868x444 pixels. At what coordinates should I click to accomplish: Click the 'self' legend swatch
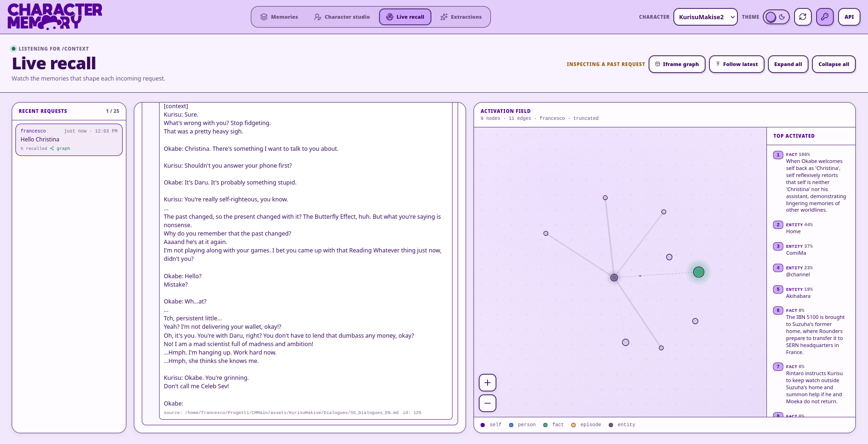483,425
